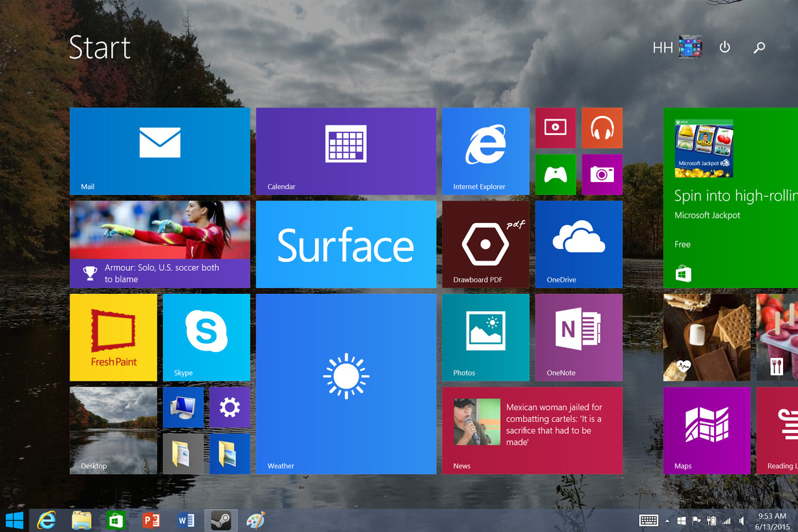Open the HH user account menu

677,47
